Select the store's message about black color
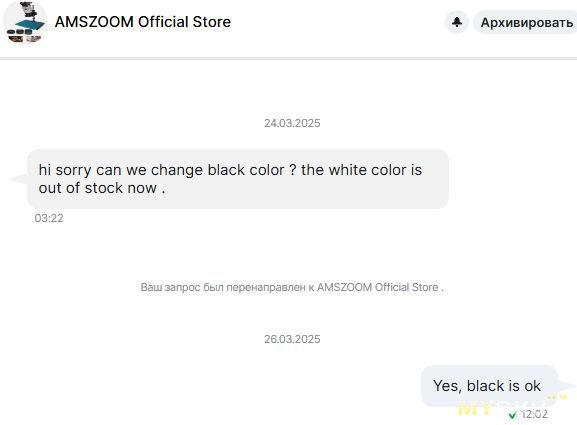The width and height of the screenshot is (577, 425). point(238,179)
